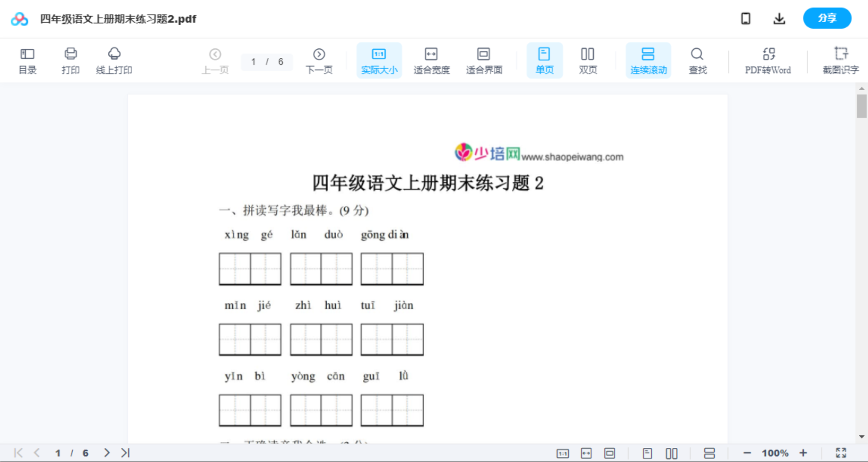
Task: Click the download icon in the header
Action: point(779,18)
